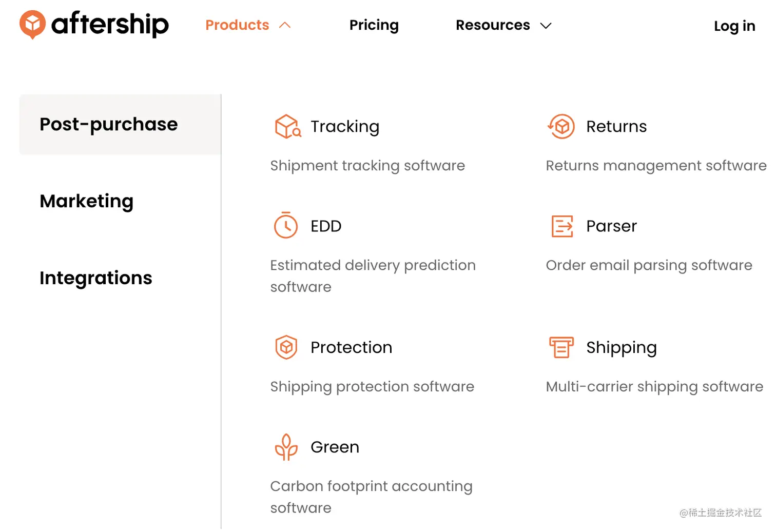Screen dimensions: 776x532
Task: Open the Tracking product link
Action: point(345,127)
